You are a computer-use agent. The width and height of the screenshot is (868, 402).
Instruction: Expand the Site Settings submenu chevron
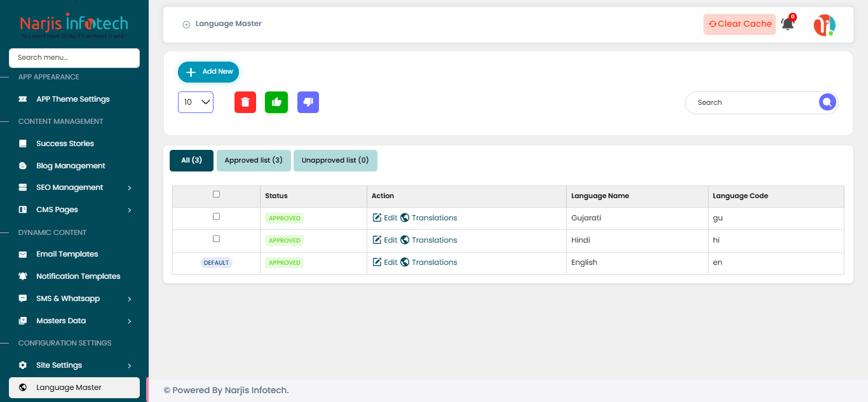[130, 366]
